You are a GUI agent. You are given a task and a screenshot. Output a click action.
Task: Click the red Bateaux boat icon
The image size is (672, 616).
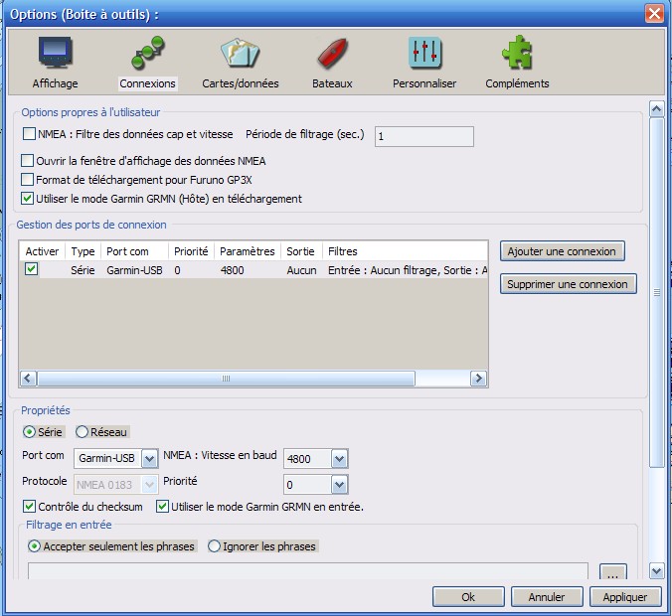pos(331,54)
